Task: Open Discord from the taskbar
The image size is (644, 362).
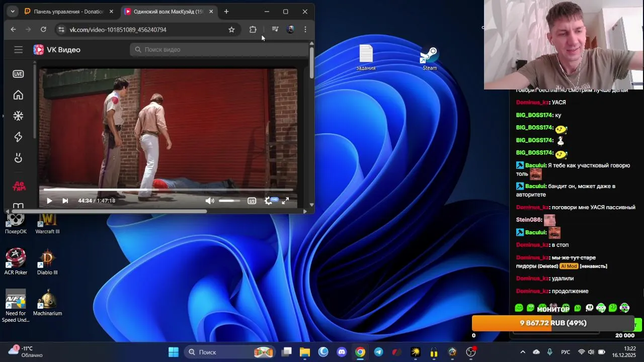Action: 342,352
